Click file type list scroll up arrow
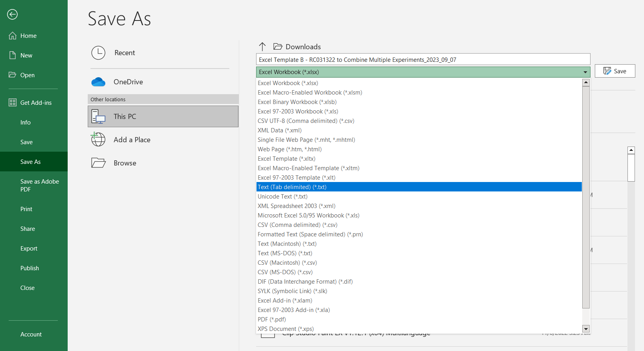 586,82
